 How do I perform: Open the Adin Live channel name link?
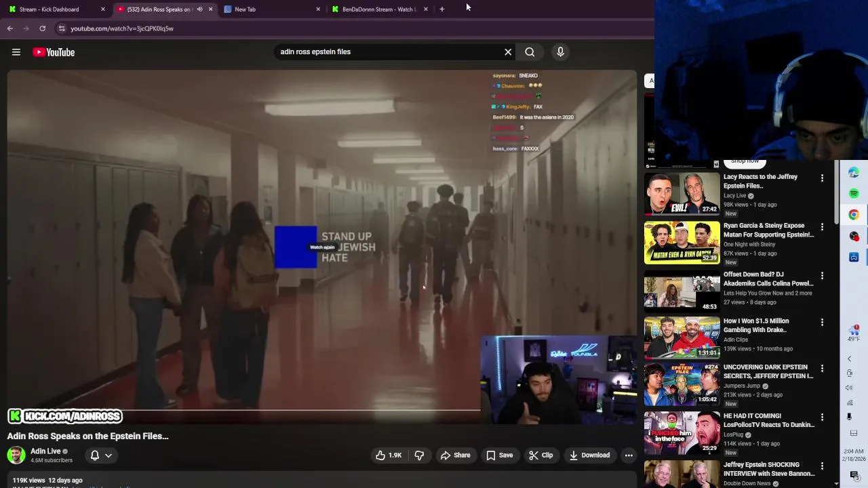pos(45,451)
